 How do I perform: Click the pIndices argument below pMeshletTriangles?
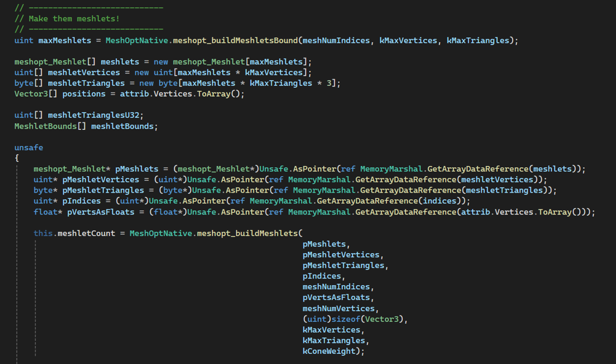tap(322, 276)
